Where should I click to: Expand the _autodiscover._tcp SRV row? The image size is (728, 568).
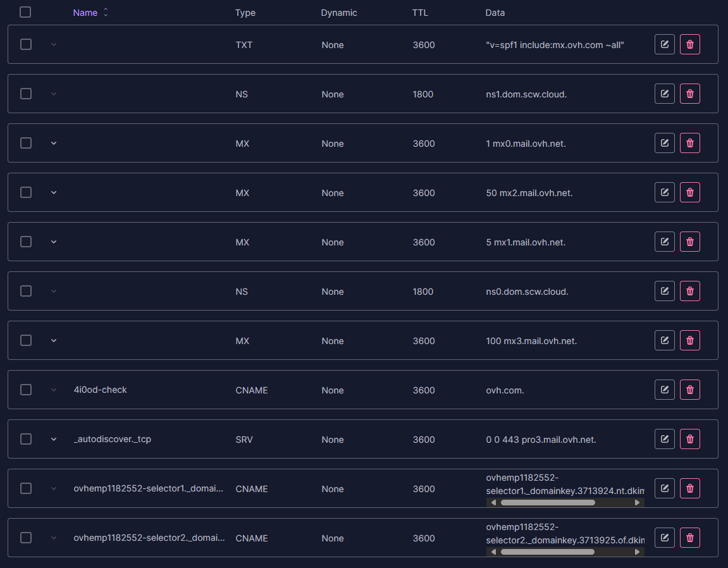(x=54, y=439)
